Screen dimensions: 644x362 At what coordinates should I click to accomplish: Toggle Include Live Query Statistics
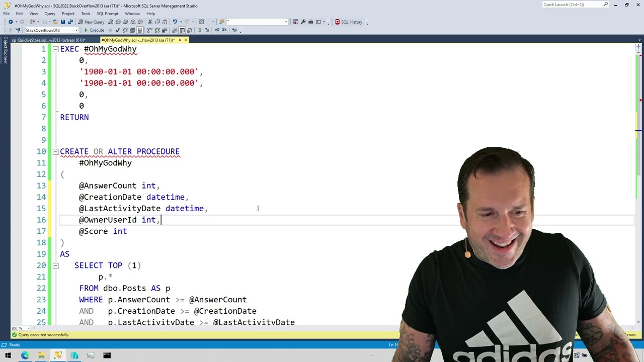click(157, 30)
